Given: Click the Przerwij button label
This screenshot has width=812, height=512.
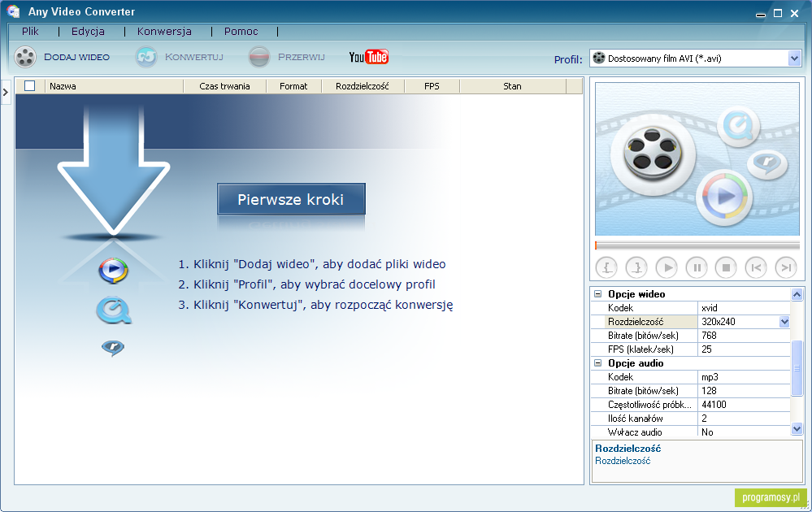Looking at the screenshot, I should (302, 57).
